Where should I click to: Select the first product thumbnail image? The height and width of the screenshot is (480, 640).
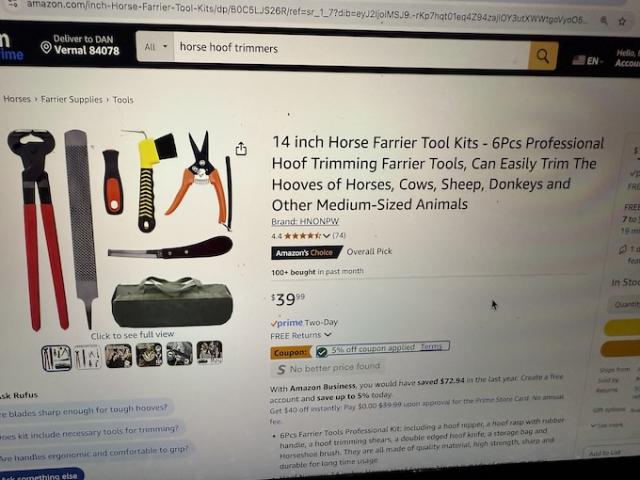click(x=56, y=358)
